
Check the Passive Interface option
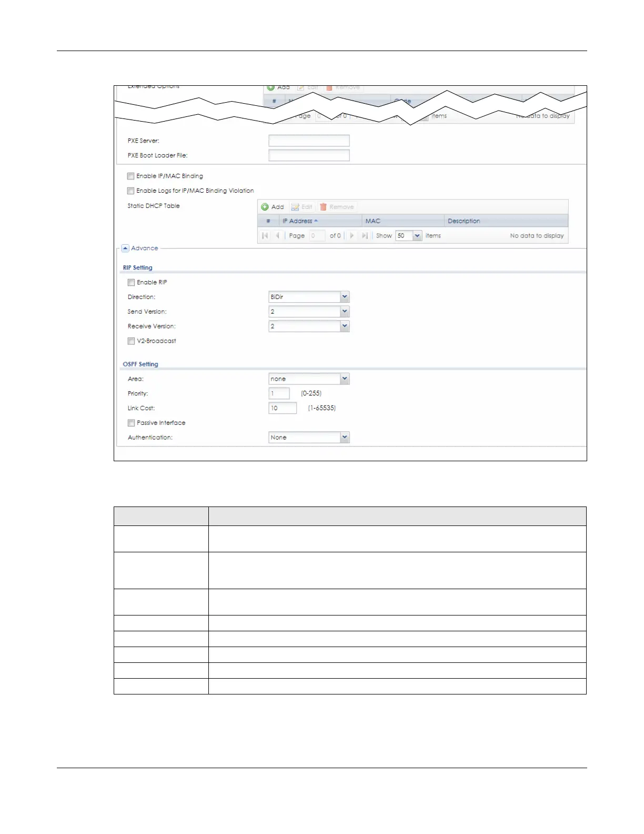[x=131, y=423]
